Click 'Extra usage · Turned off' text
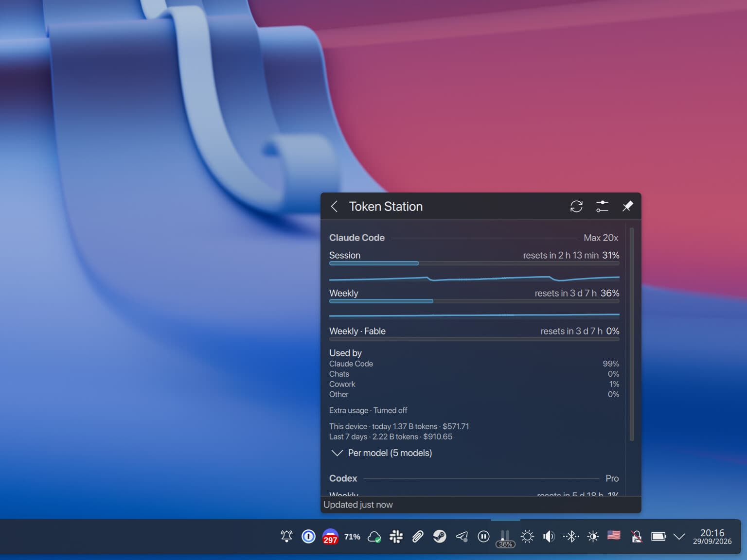This screenshot has height=560, width=747. [x=368, y=410]
